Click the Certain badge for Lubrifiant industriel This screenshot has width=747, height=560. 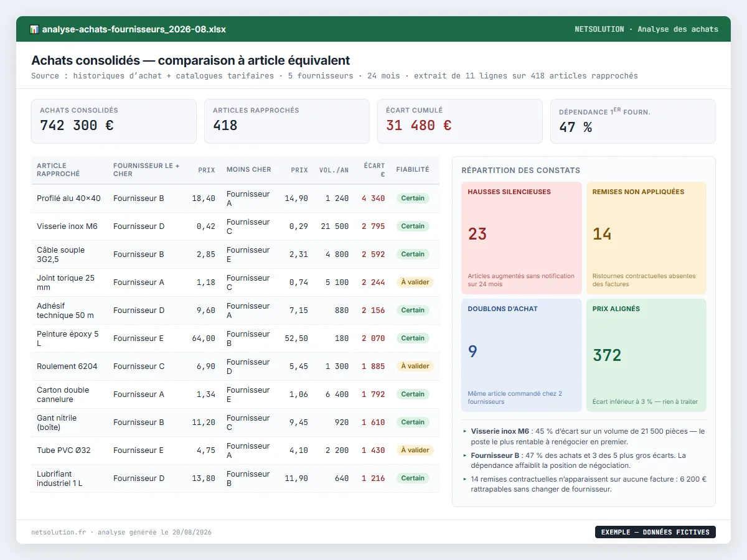(x=413, y=478)
